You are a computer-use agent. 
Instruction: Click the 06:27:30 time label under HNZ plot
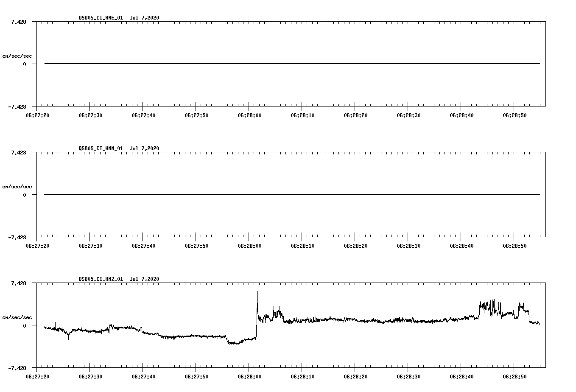tap(90, 377)
